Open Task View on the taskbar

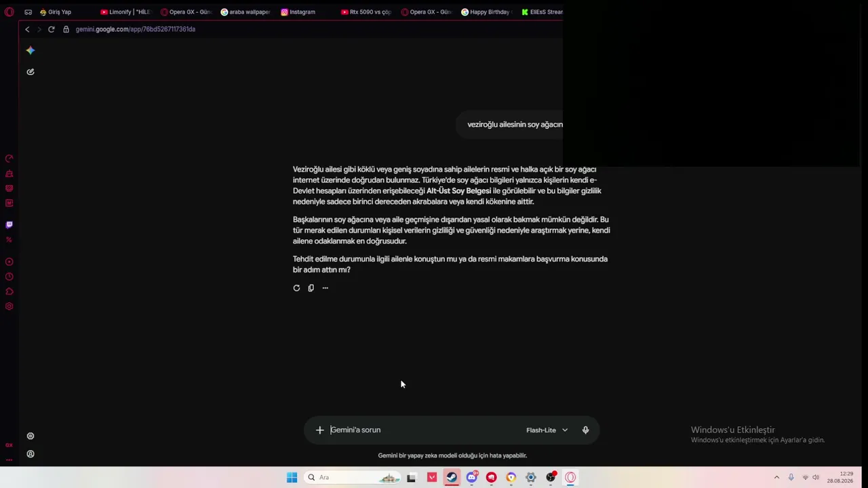(411, 477)
